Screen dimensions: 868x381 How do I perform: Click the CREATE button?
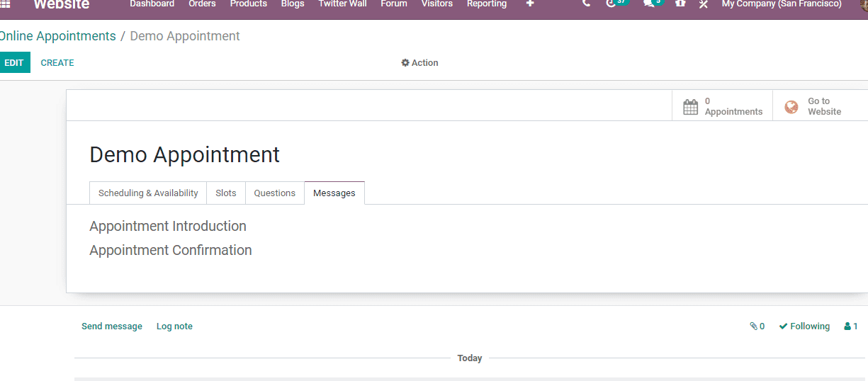pyautogui.click(x=57, y=63)
